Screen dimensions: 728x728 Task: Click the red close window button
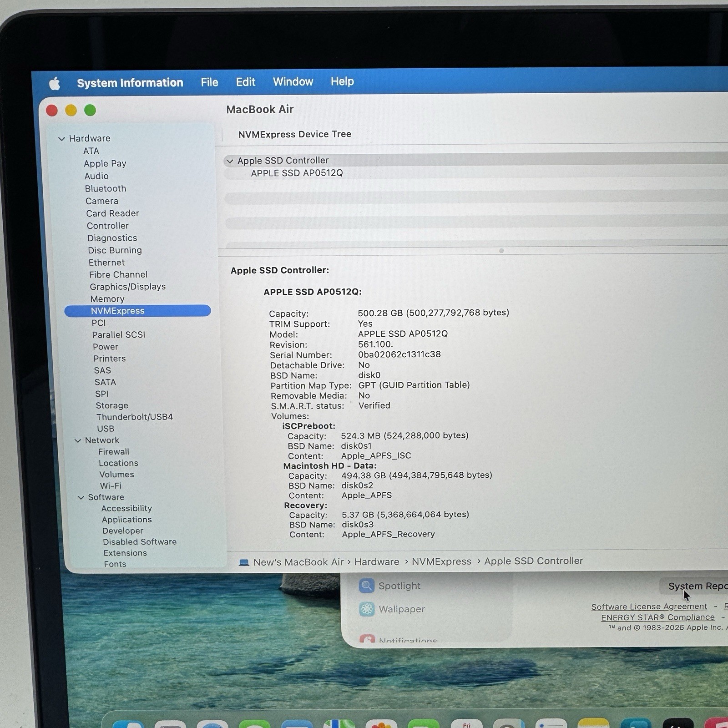tap(52, 111)
